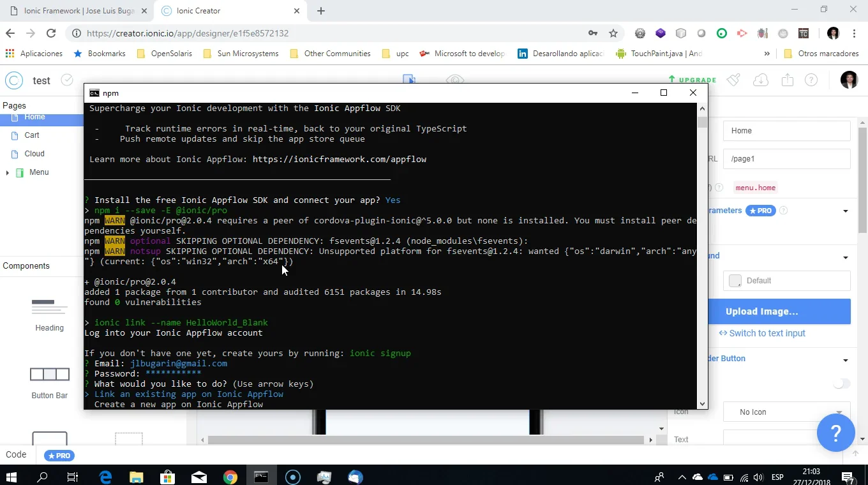
Task: Click the gear extension icon in Chrome
Action: click(640, 33)
